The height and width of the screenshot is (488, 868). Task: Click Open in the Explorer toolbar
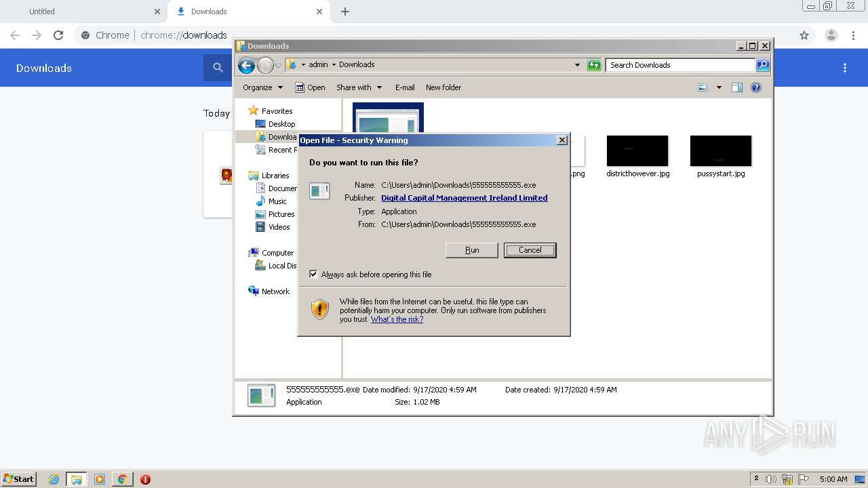pos(310,87)
